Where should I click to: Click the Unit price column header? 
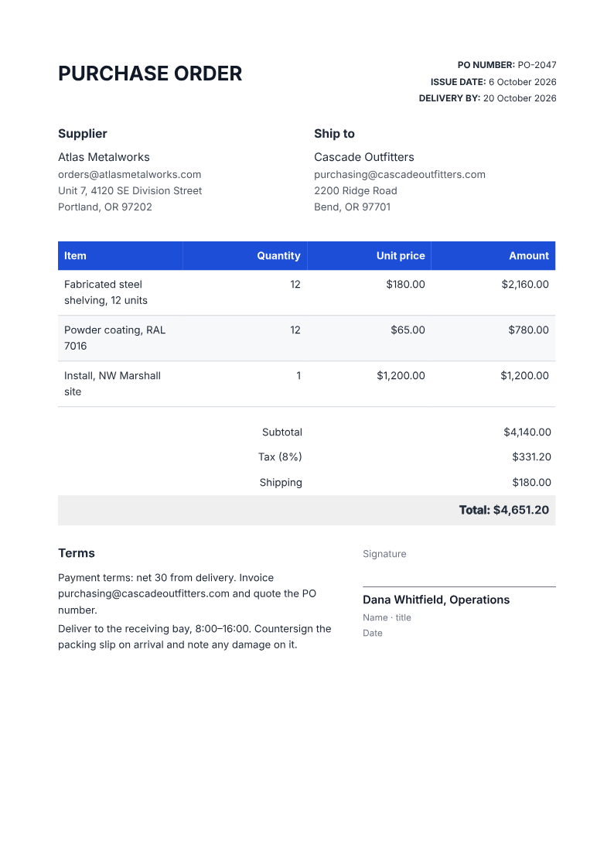pos(369,256)
